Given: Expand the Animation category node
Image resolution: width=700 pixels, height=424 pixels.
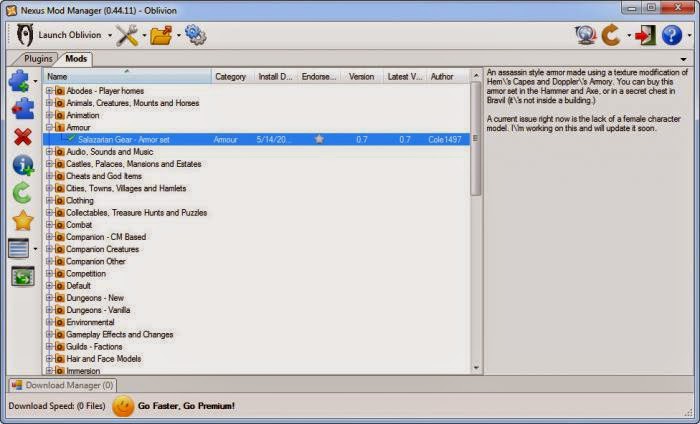Looking at the screenshot, I should [x=50, y=115].
